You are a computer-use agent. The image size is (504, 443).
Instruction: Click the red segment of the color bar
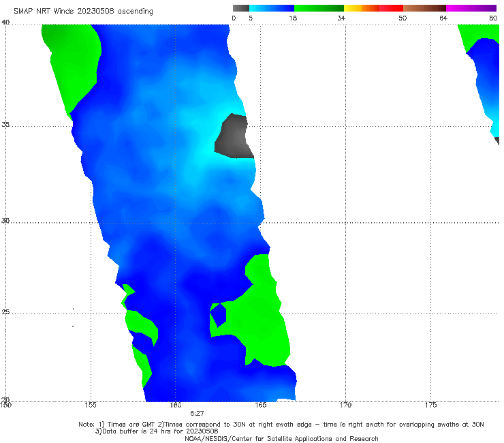point(391,8)
